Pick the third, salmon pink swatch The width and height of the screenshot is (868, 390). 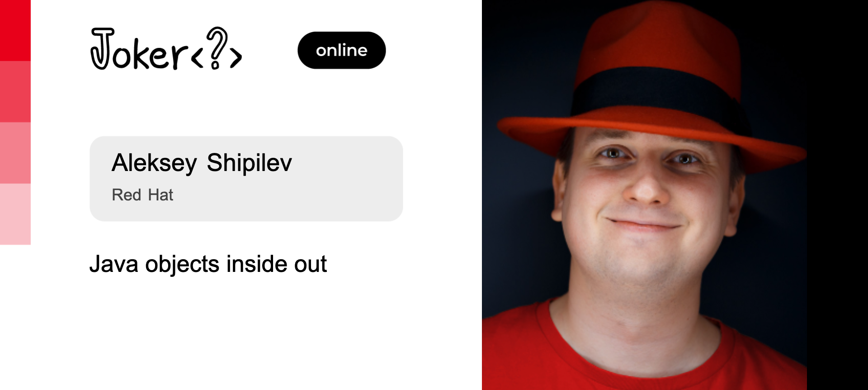15,153
